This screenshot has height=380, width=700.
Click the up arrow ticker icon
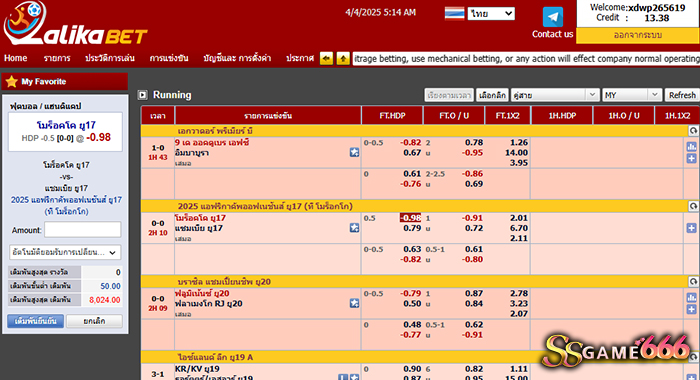343,58
